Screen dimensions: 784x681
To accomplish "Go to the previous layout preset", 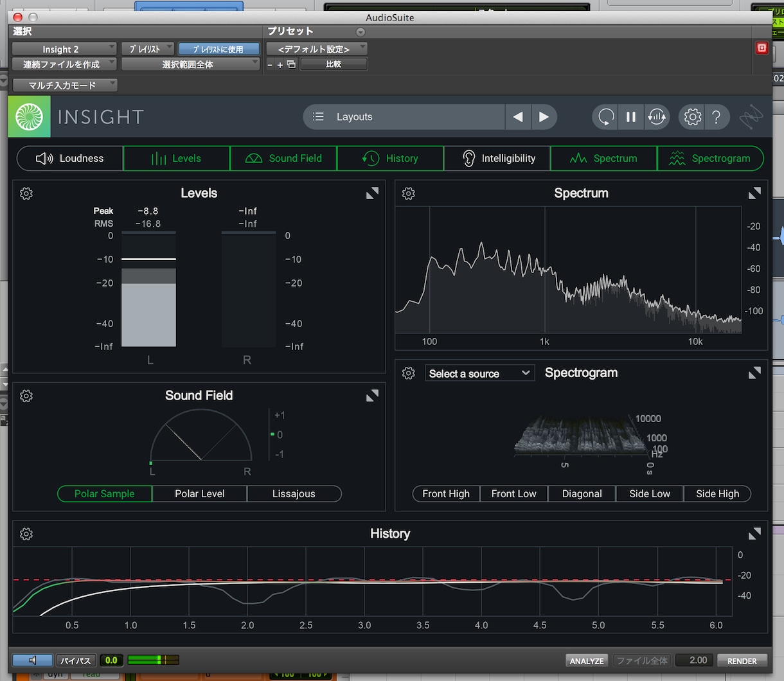I will tap(518, 117).
